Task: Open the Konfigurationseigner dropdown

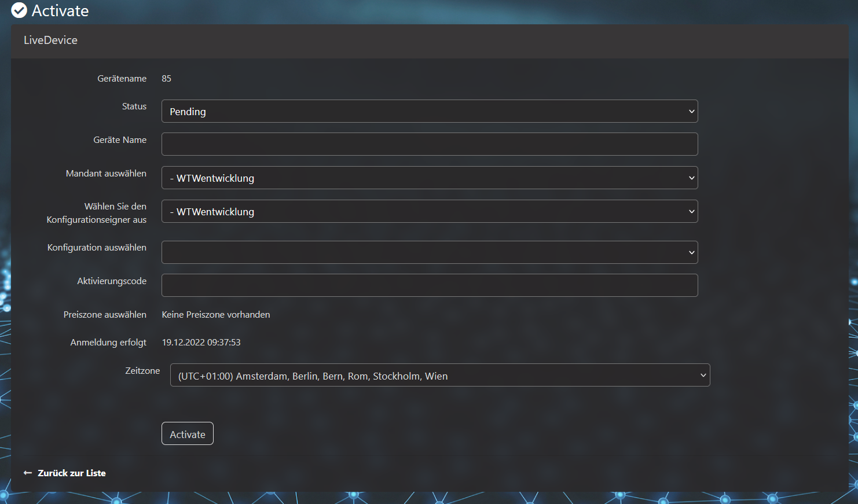Action: [x=430, y=211]
